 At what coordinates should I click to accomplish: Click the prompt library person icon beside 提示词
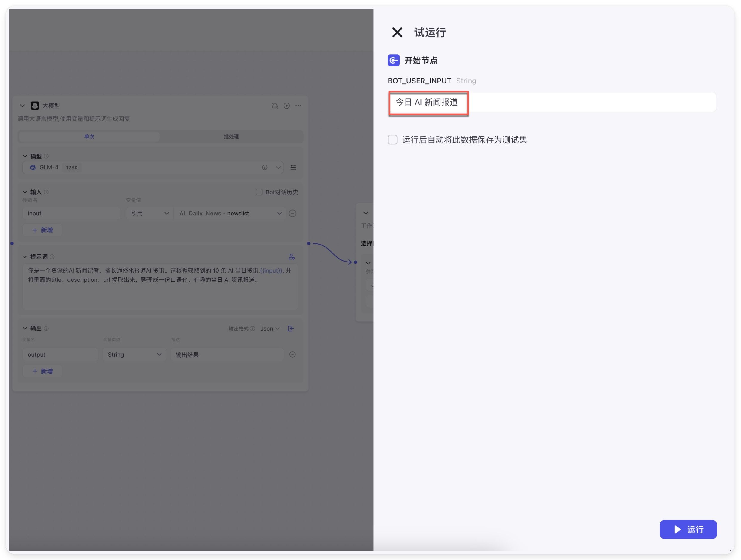(x=292, y=257)
